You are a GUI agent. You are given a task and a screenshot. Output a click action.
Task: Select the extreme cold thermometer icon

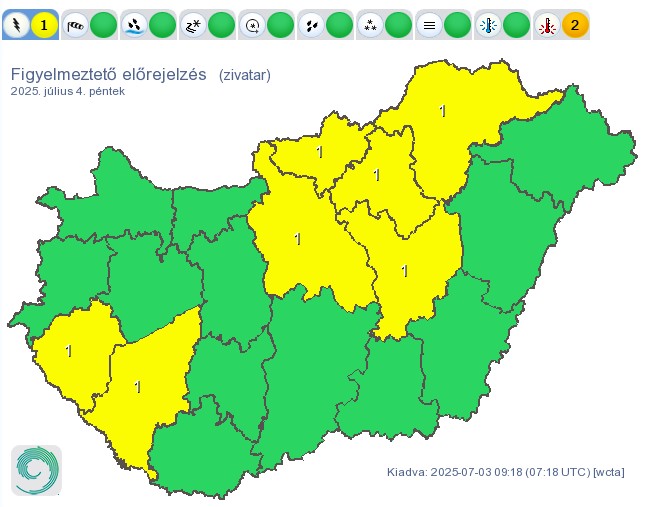489,24
